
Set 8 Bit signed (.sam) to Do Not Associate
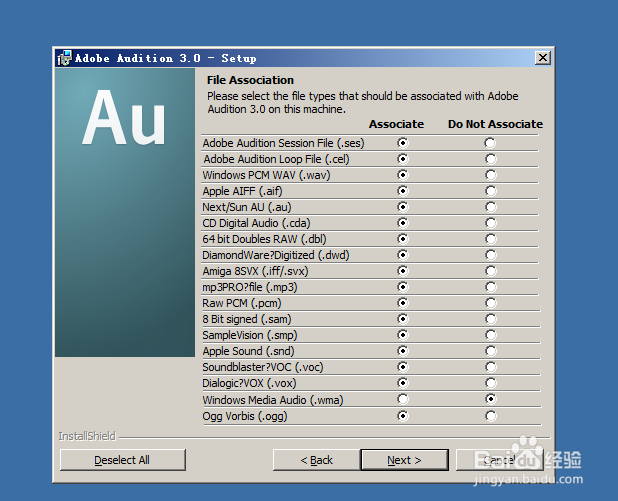click(x=490, y=318)
